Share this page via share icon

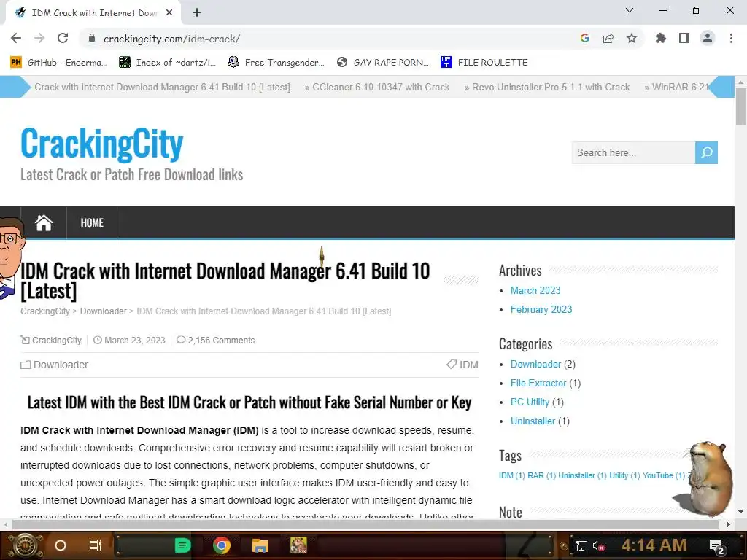pos(608,38)
